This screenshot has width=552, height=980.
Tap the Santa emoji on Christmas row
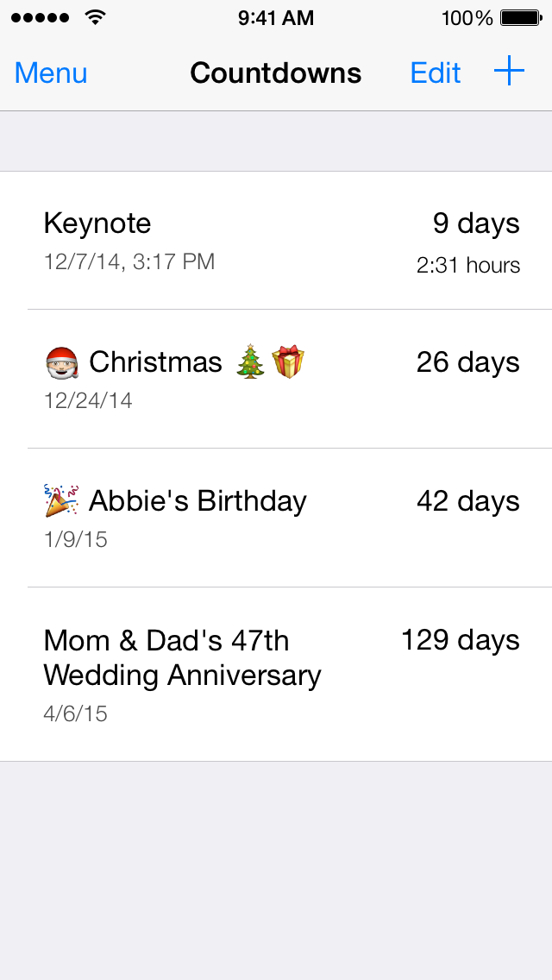(x=61, y=362)
